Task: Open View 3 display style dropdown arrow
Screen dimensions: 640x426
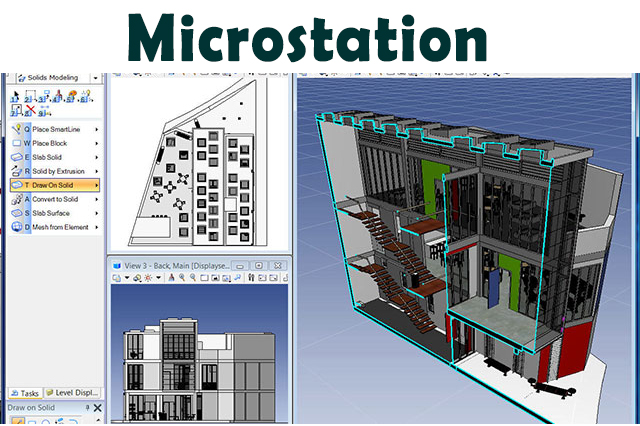Action: point(126,277)
